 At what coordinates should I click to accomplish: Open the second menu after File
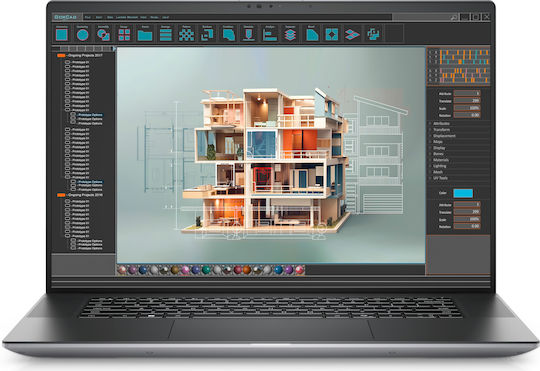pos(99,17)
